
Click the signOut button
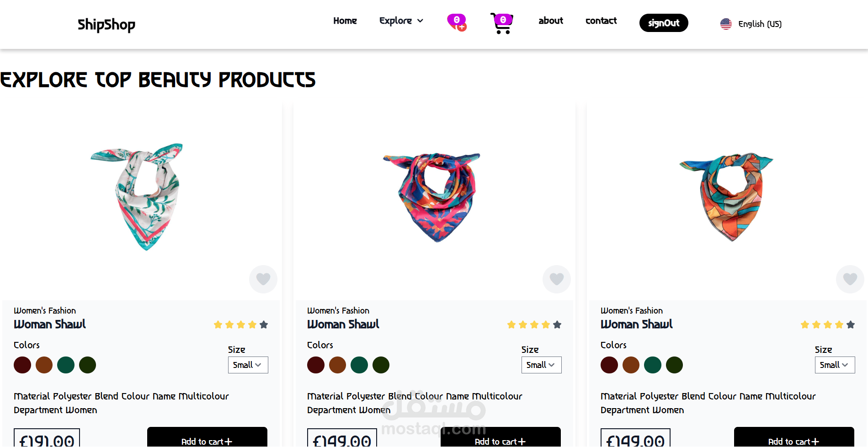664,23
